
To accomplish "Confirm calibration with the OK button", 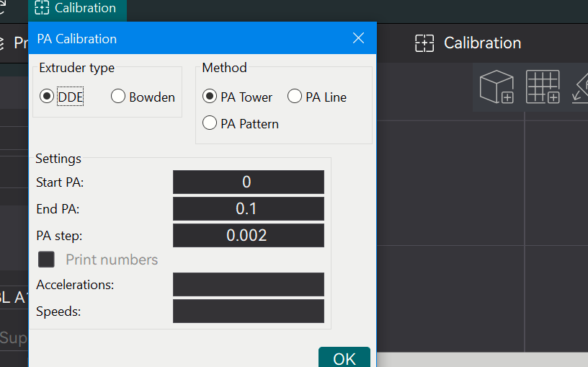I will point(344,357).
